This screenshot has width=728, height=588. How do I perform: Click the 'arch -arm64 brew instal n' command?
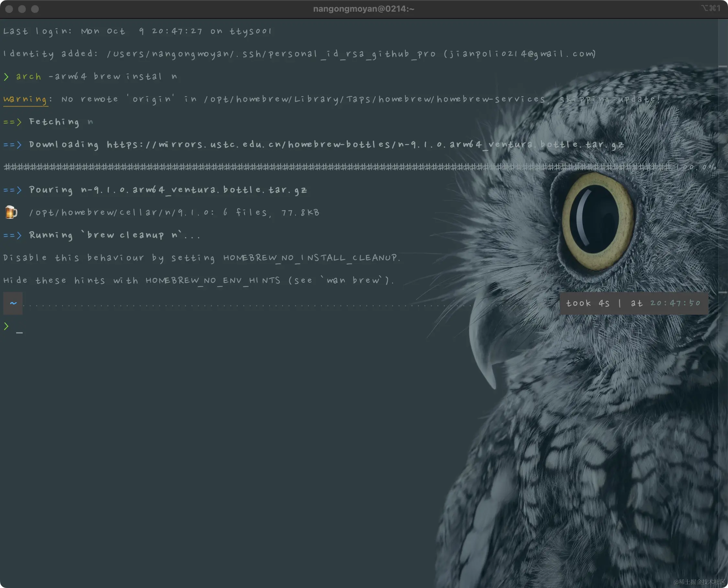96,76
